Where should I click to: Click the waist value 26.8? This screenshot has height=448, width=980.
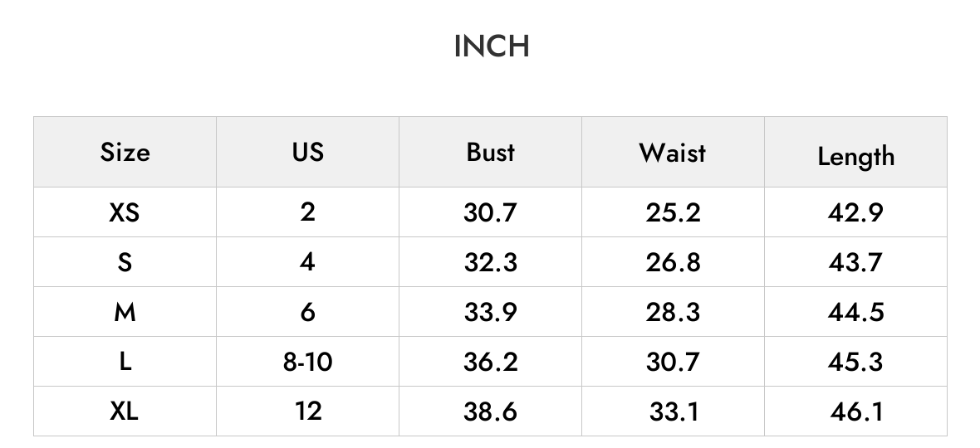point(673,262)
